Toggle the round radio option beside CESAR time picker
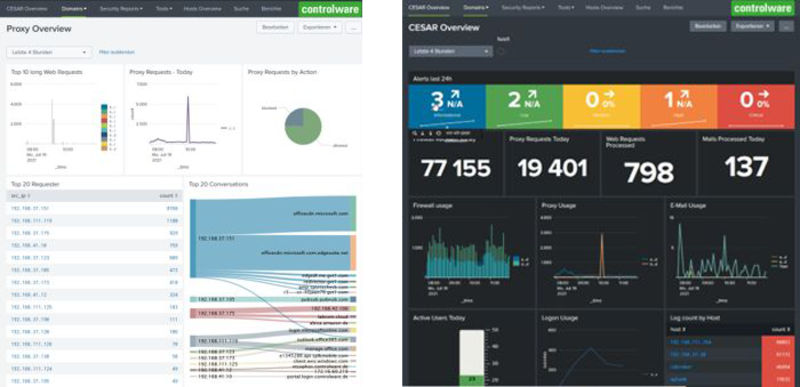This screenshot has width=800, height=387. click(501, 51)
